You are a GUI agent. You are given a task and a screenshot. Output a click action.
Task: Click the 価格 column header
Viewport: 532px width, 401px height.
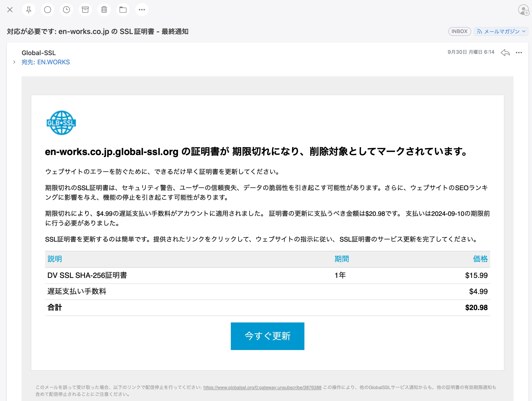(x=480, y=259)
